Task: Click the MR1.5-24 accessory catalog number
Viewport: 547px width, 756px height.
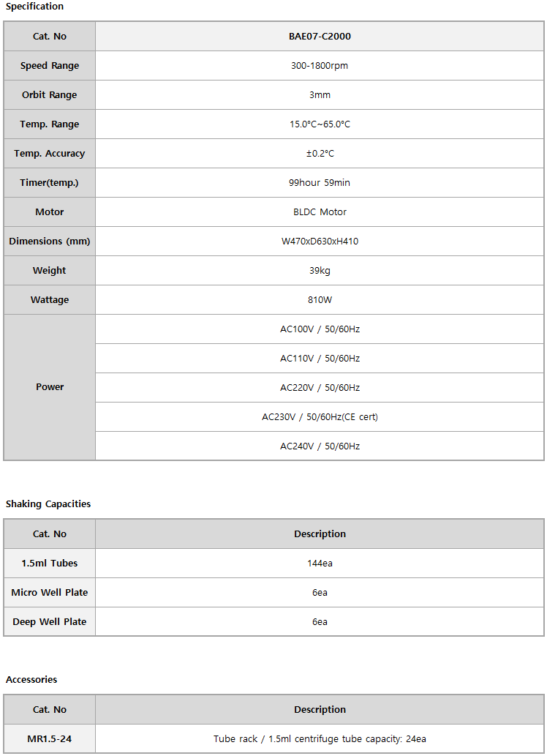Action: click(50, 738)
